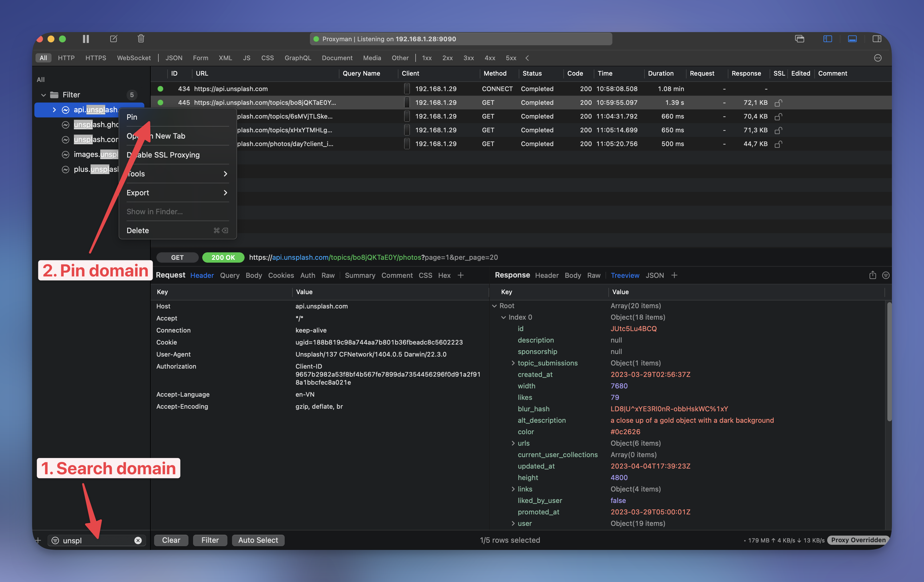Screen dimensions: 924x582
Task: Toggle the WebSocket filter
Action: tap(133, 58)
